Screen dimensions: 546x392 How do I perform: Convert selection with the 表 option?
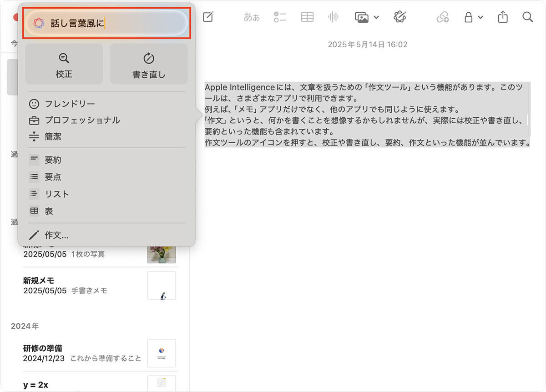41,211
